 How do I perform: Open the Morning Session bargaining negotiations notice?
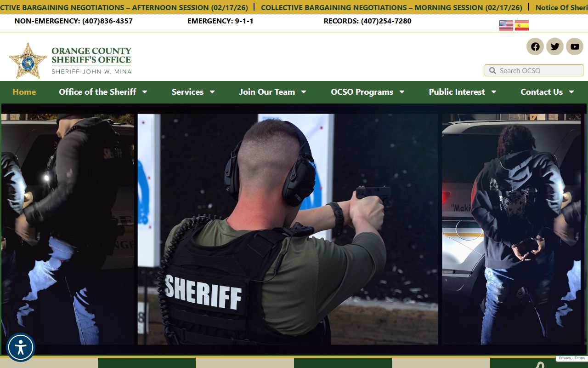pos(391,7)
